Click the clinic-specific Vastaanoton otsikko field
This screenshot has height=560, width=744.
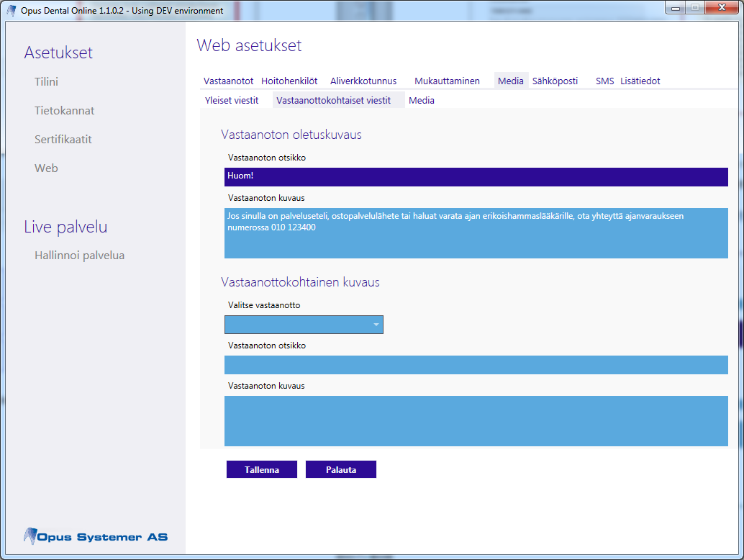click(476, 365)
